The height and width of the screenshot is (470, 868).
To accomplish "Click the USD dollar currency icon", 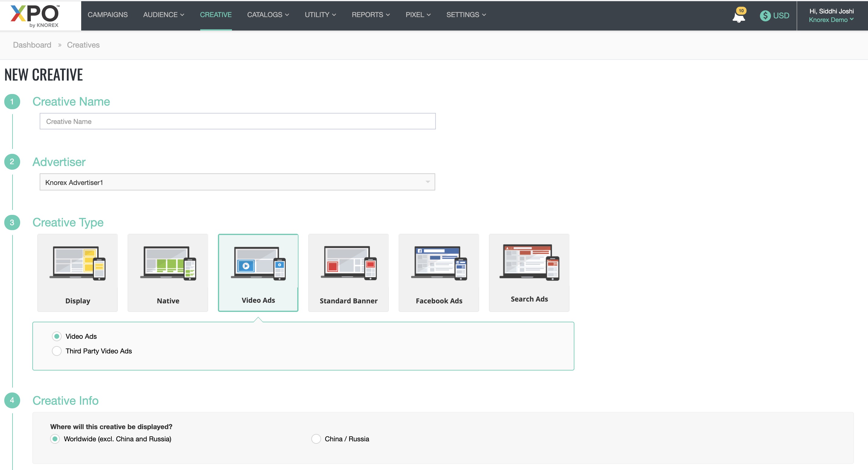I will [x=765, y=16].
